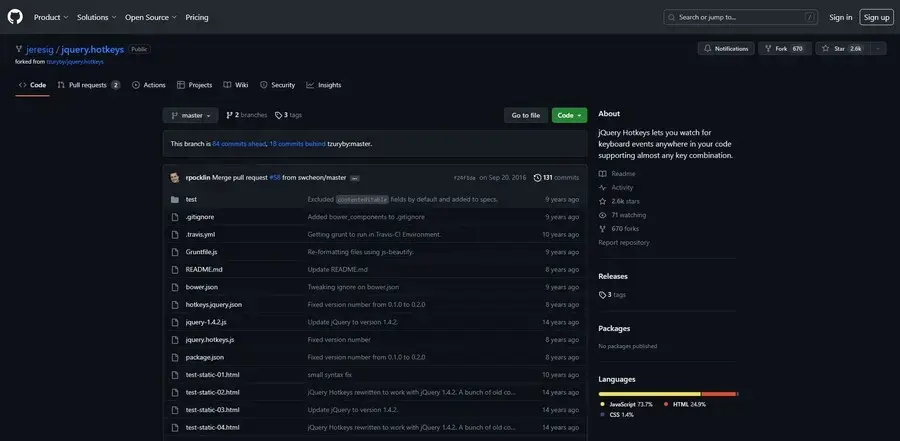Click the JavaScript 73.7% language entry
The width and height of the screenshot is (900, 441).
626,404
